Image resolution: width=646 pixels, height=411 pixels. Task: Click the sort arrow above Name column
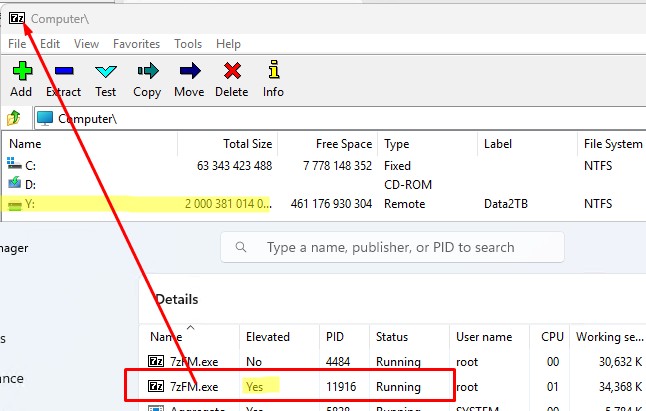point(190,327)
